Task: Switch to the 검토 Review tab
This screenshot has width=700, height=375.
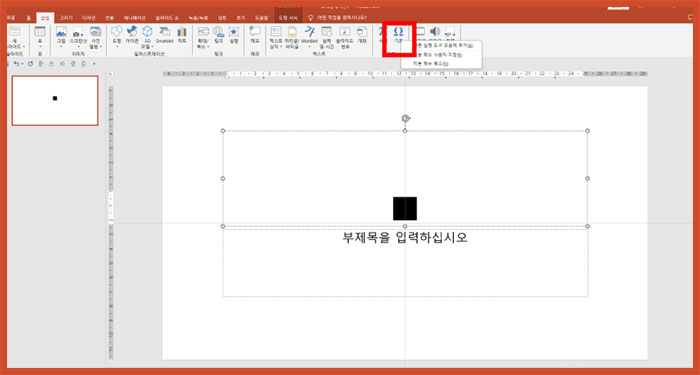Action: (222, 18)
